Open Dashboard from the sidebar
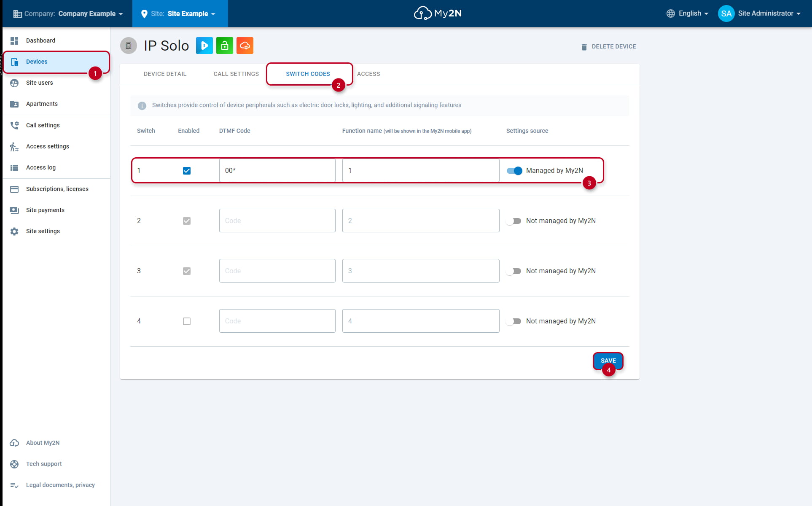The image size is (812, 506). click(x=56, y=40)
